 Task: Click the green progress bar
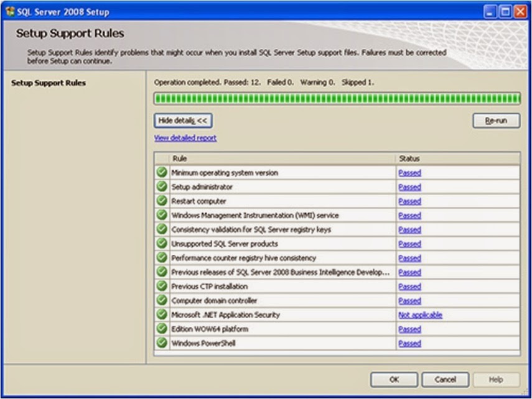point(337,99)
